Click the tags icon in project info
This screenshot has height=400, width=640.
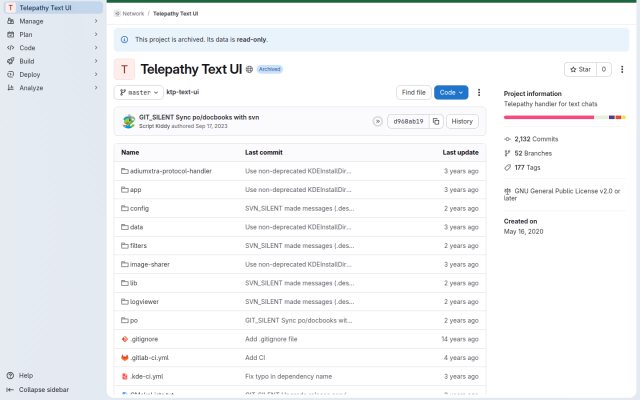point(507,168)
